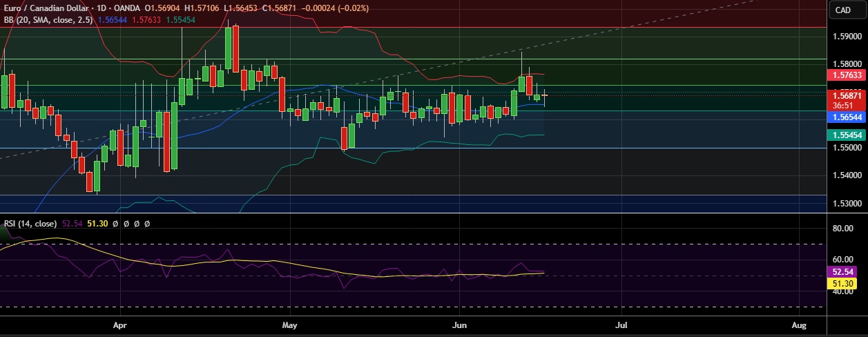868x337 pixels.
Task: Click the green 1.55454 lower band price label
Action: click(x=847, y=136)
